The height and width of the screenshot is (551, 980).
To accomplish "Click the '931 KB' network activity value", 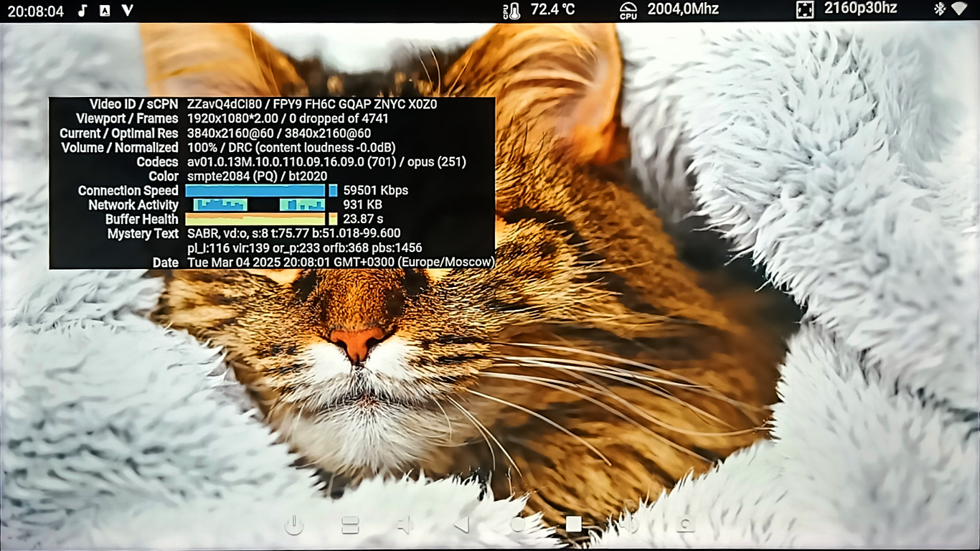I will [x=363, y=204].
